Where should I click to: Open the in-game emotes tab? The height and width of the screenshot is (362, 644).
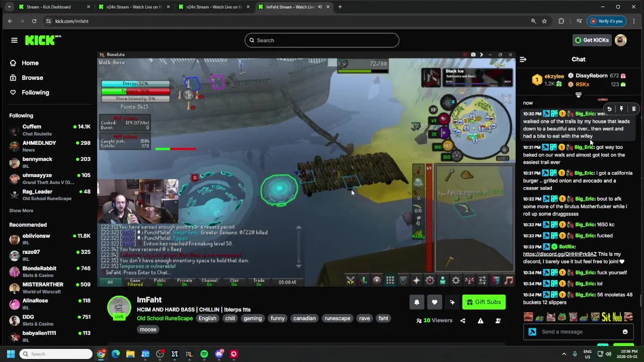[496, 281]
